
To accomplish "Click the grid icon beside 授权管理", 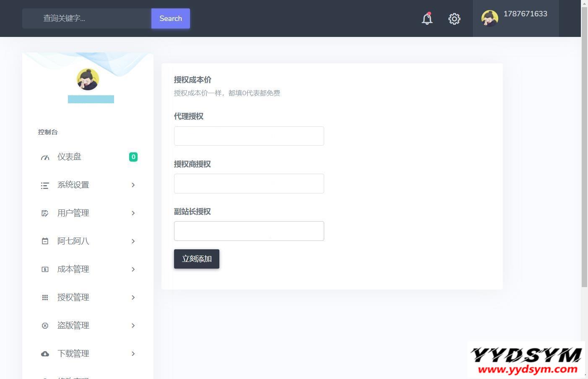I will pyautogui.click(x=45, y=298).
